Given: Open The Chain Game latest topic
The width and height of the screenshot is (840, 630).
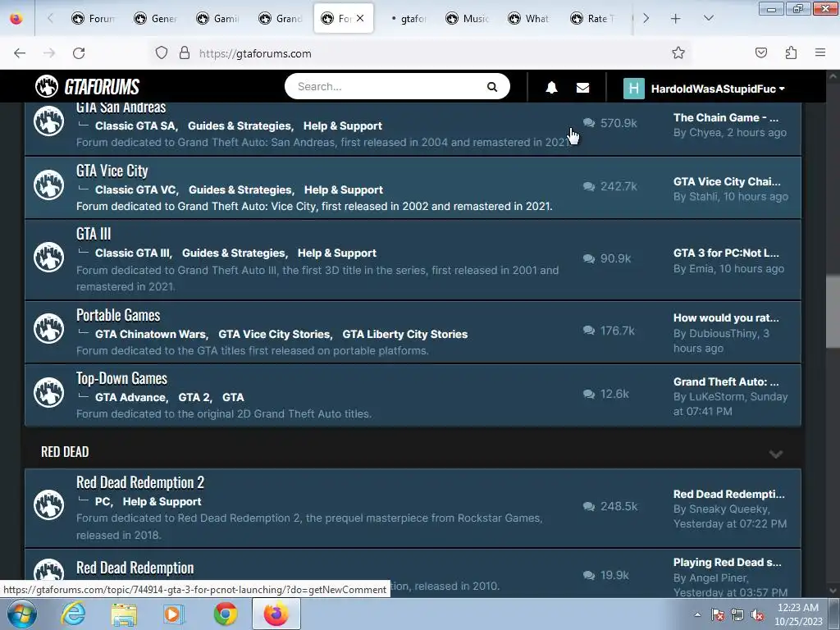Looking at the screenshot, I should [x=726, y=117].
